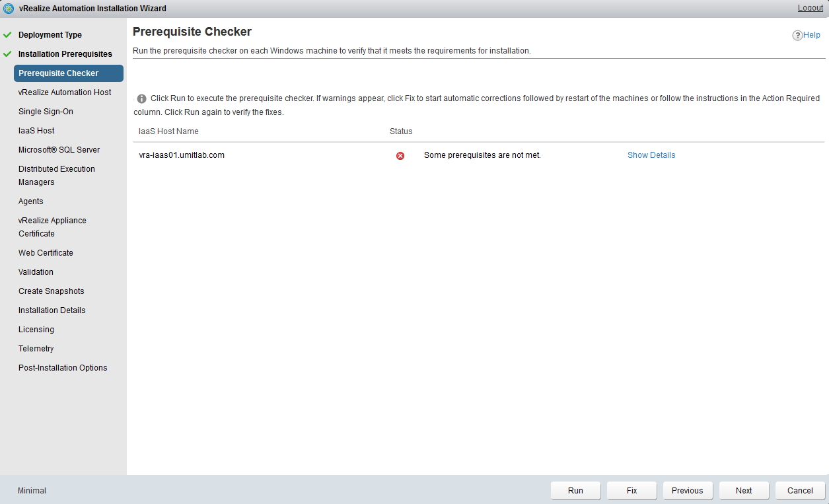Open Show Details for vra-iaas01 host
829x504 pixels.
[651, 155]
